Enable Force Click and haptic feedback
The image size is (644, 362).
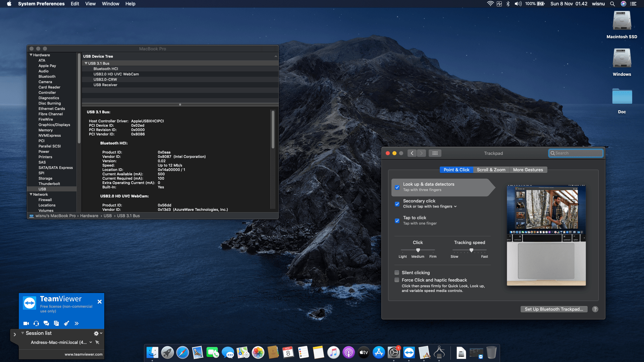pyautogui.click(x=397, y=280)
